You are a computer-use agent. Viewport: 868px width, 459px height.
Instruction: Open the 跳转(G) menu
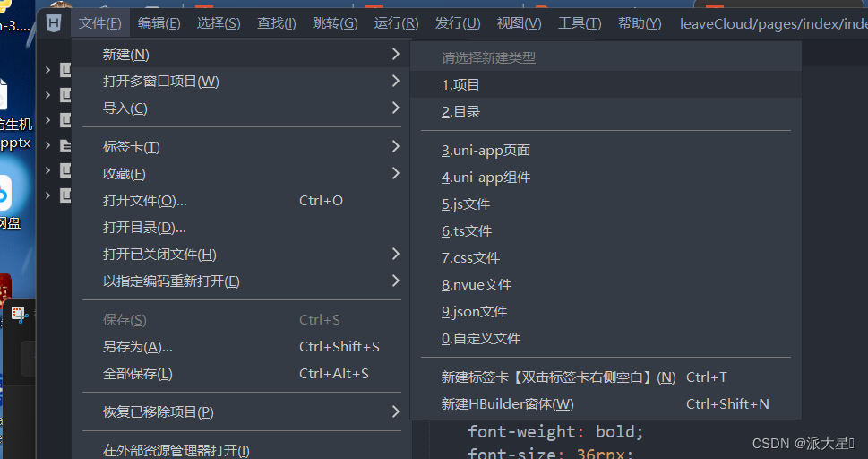click(335, 23)
